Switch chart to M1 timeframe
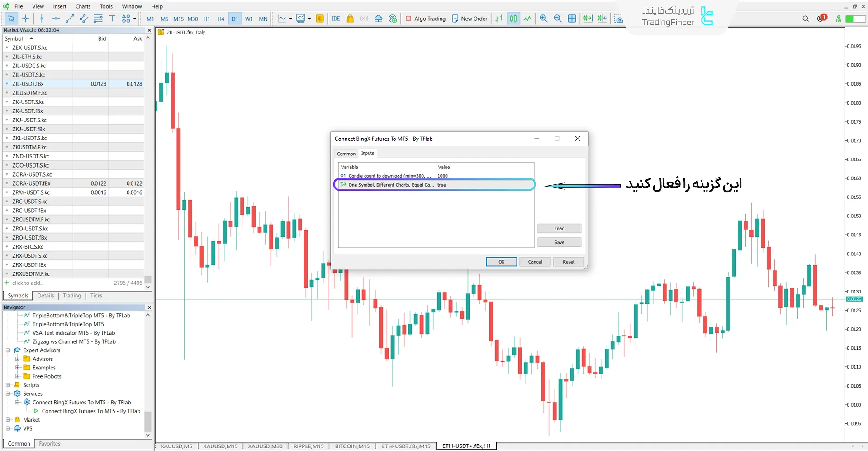 [150, 19]
